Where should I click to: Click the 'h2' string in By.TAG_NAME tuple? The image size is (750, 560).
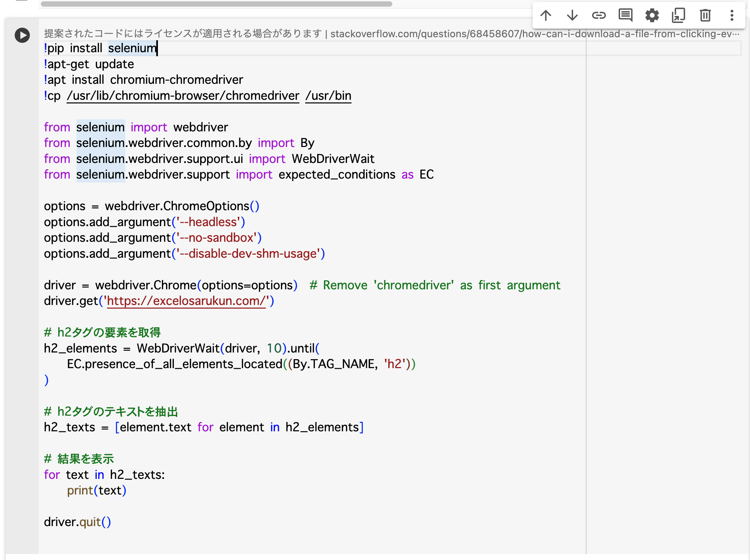395,364
